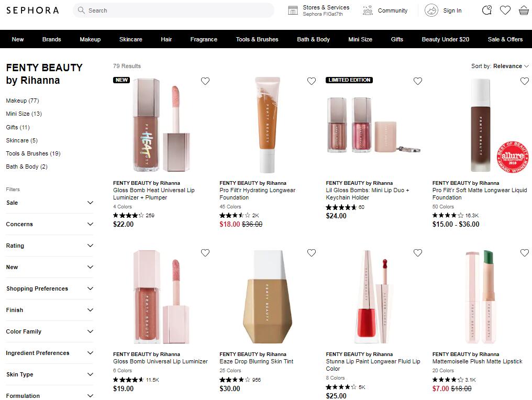Select Beauty Under $20 in navigation bar
532x400 pixels.
[x=446, y=39]
